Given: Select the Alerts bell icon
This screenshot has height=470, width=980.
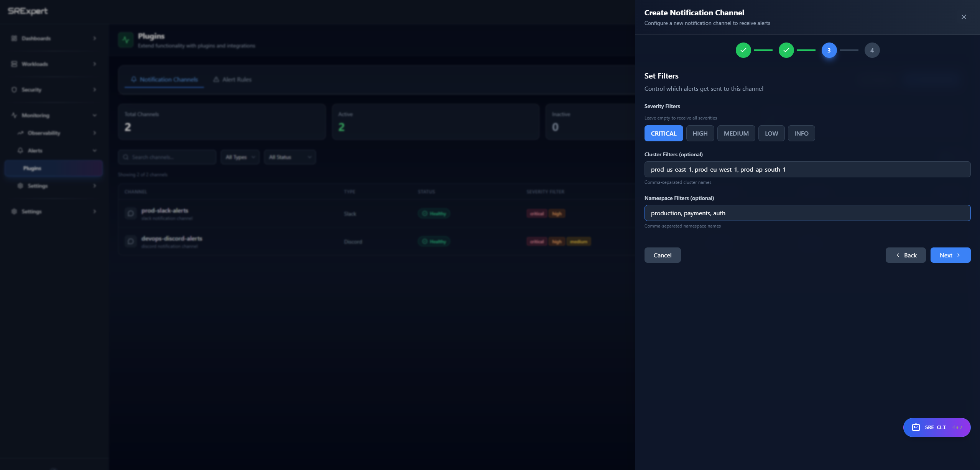Looking at the screenshot, I should (x=21, y=150).
